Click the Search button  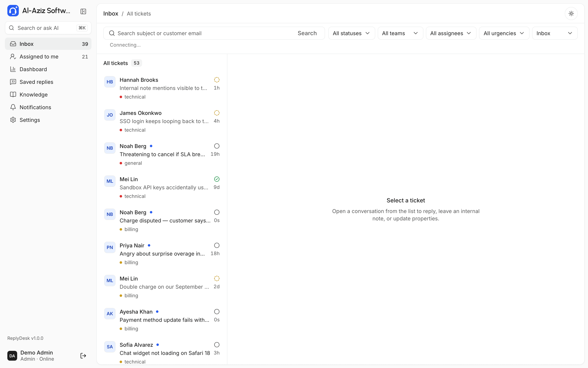(307, 33)
